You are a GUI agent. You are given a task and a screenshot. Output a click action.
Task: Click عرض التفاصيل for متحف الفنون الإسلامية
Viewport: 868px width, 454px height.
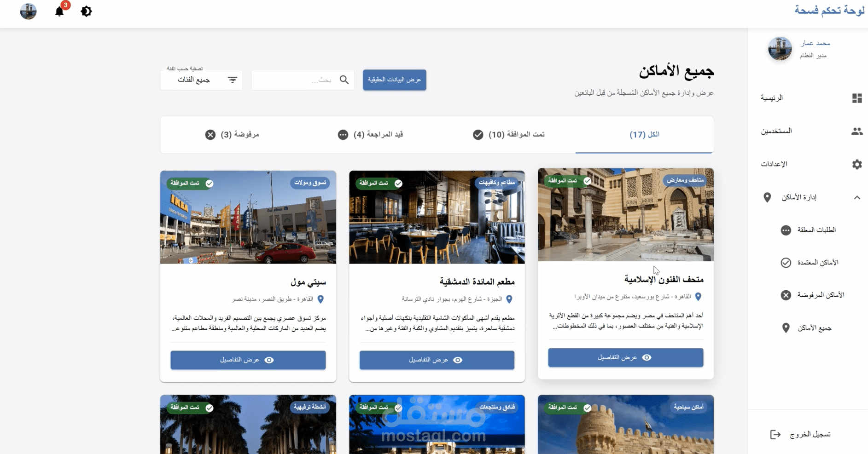[x=625, y=357]
